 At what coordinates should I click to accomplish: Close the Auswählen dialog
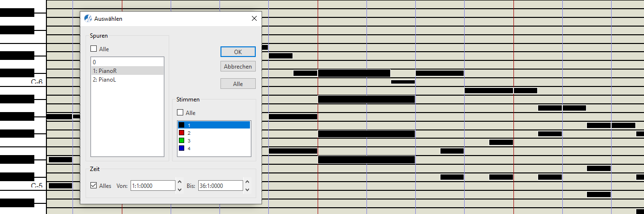click(x=254, y=19)
